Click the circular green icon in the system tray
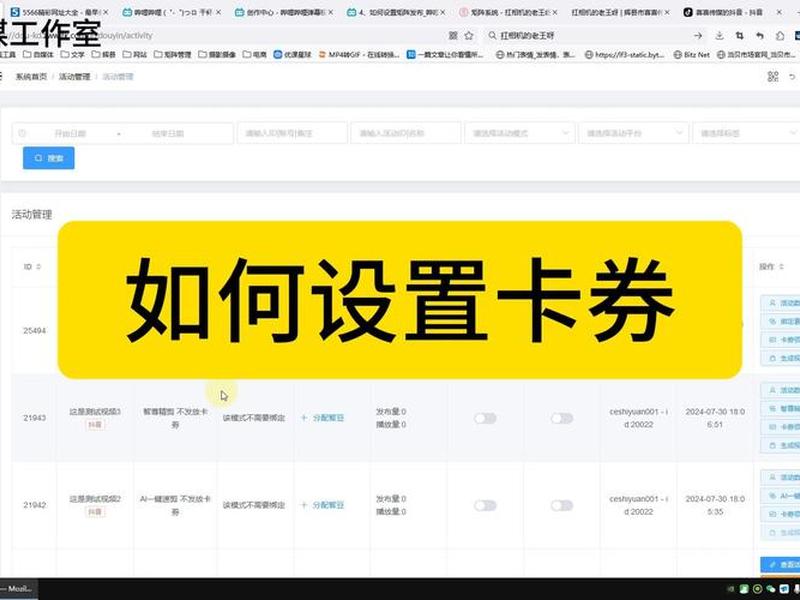Viewport: 800px width, 600px height. coord(758,589)
